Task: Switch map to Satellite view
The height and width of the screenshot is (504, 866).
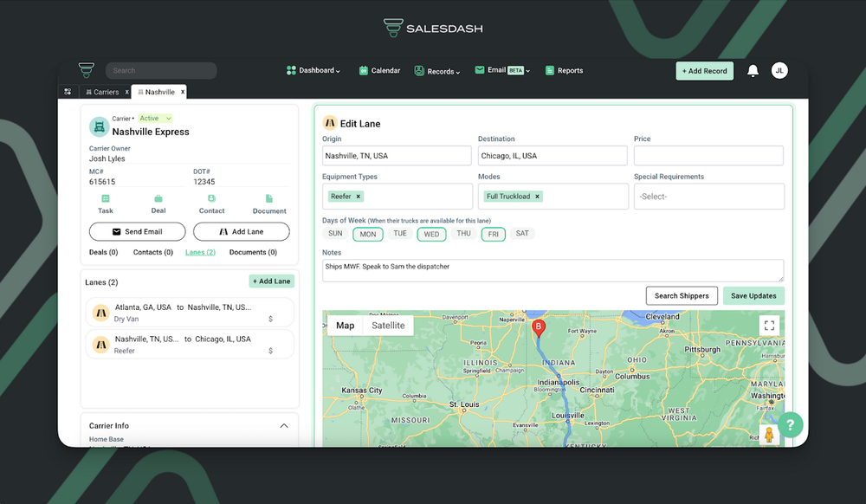Action: coord(388,326)
